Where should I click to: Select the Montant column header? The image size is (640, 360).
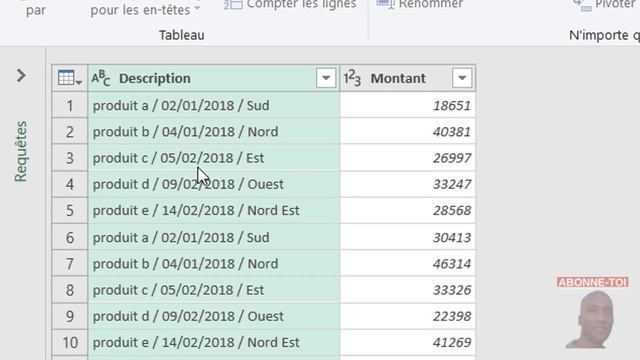click(x=408, y=78)
